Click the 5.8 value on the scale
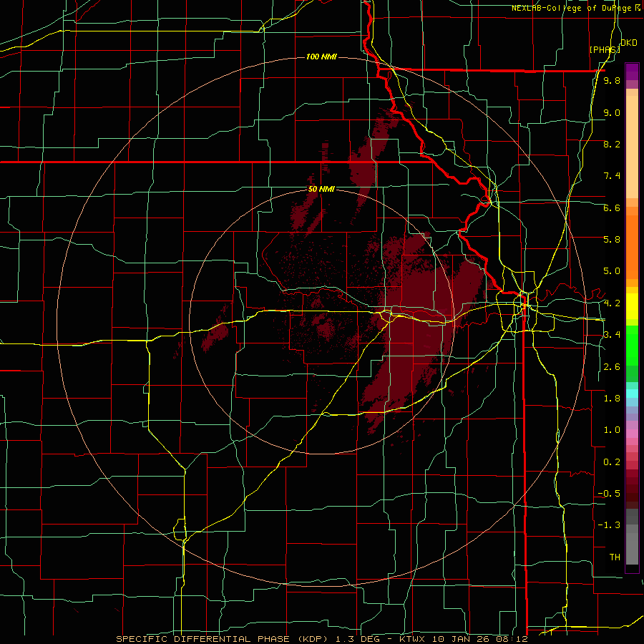This screenshot has width=644, height=644. 612,240
